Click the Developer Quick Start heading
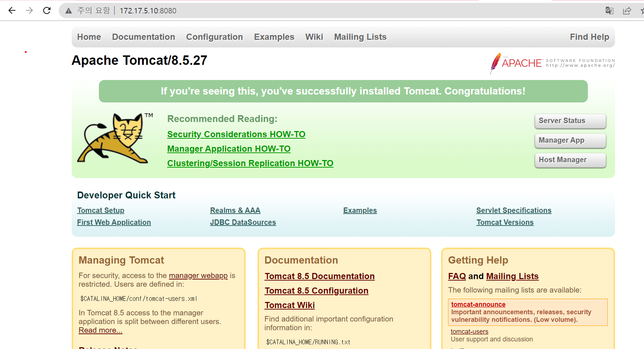The height and width of the screenshot is (349, 644). [126, 195]
